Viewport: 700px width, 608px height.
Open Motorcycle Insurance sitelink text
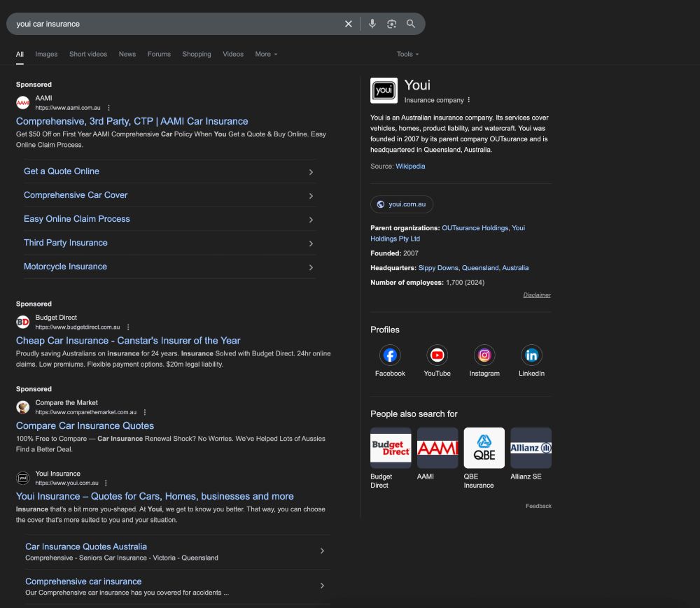point(65,267)
